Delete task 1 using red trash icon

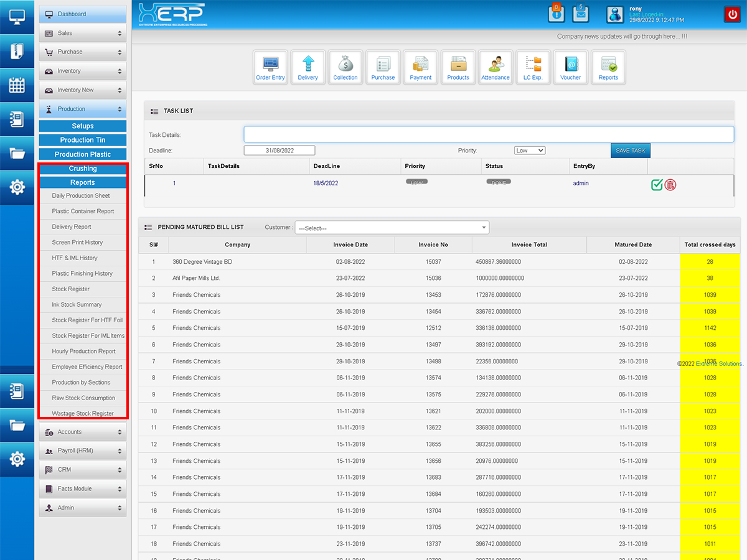(670, 184)
